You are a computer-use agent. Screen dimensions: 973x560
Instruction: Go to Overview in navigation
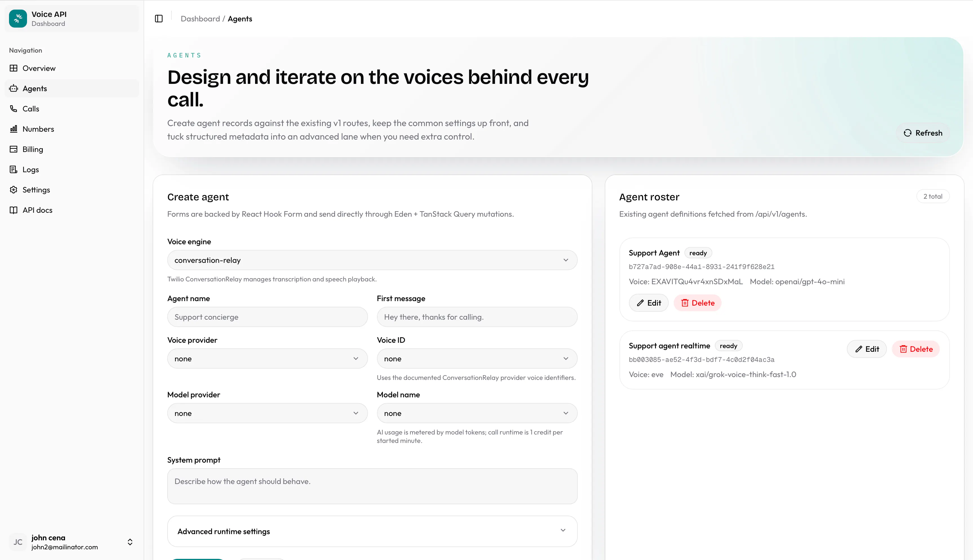72,68
